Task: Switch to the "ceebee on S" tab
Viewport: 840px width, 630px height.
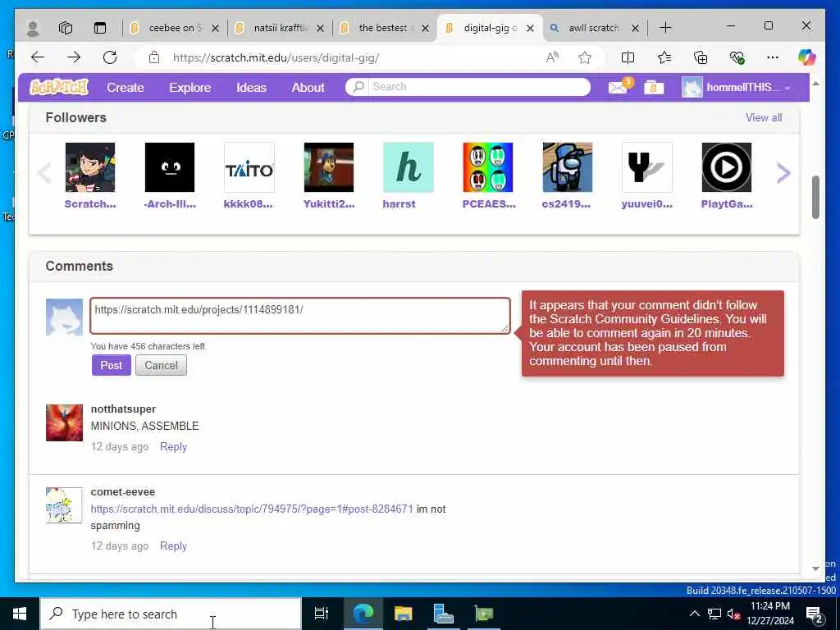Action: 175,28
